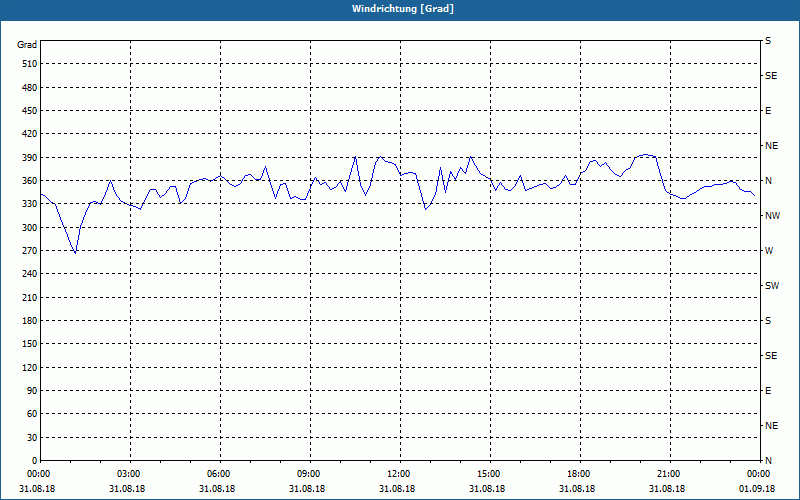Select the 18:00 time label
Image resolution: width=800 pixels, height=500 pixels.
click(x=579, y=474)
